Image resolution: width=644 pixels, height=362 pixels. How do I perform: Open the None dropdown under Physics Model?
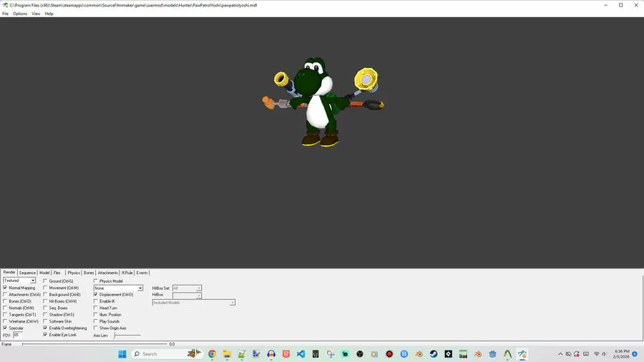(x=118, y=288)
